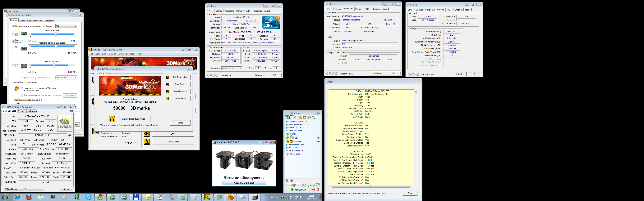Image resolution: width=644 pixels, height=201 pixels.
Task: Open the QIP invisible status selector
Action: 298,190
